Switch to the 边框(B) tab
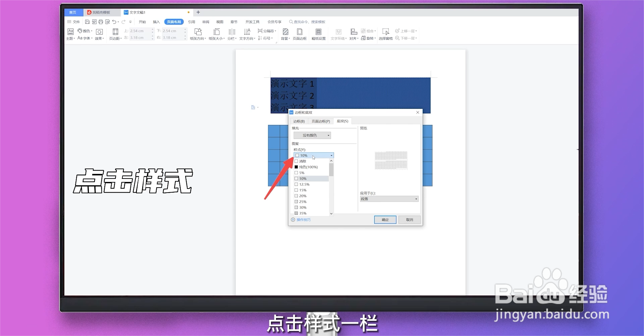The height and width of the screenshot is (336, 644). click(x=299, y=121)
